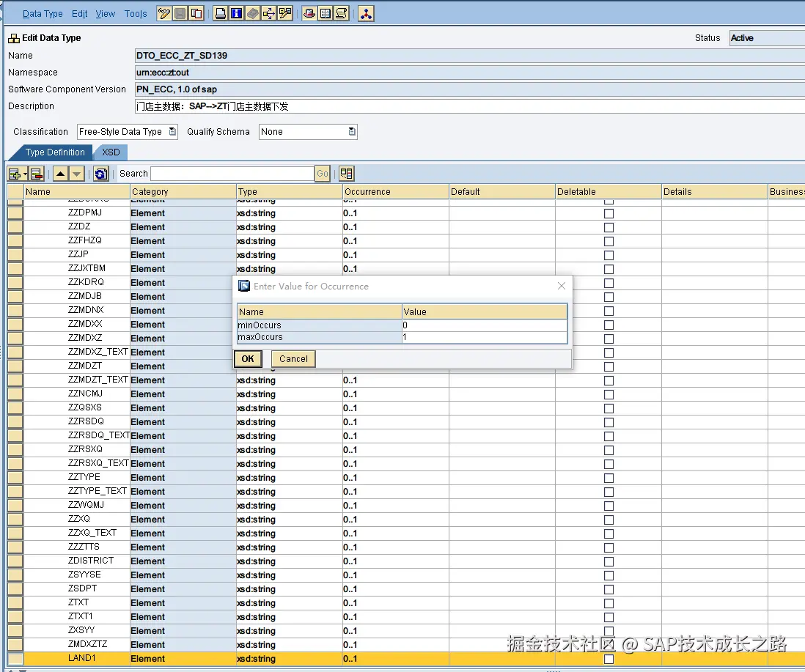Click the Insert Row icon with green plus
The width and height of the screenshot is (805, 672).
pos(15,174)
